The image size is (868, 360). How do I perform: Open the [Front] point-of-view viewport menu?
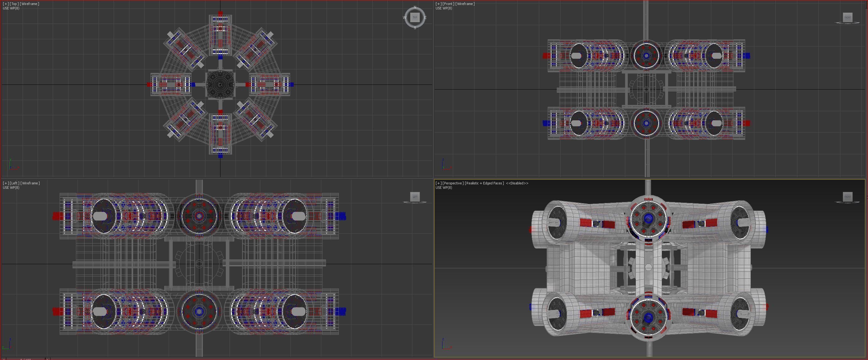(x=448, y=4)
